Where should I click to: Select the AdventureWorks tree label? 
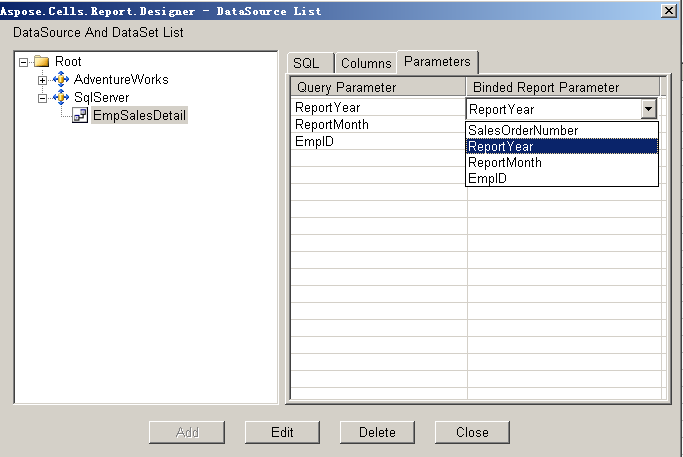pyautogui.click(x=121, y=79)
